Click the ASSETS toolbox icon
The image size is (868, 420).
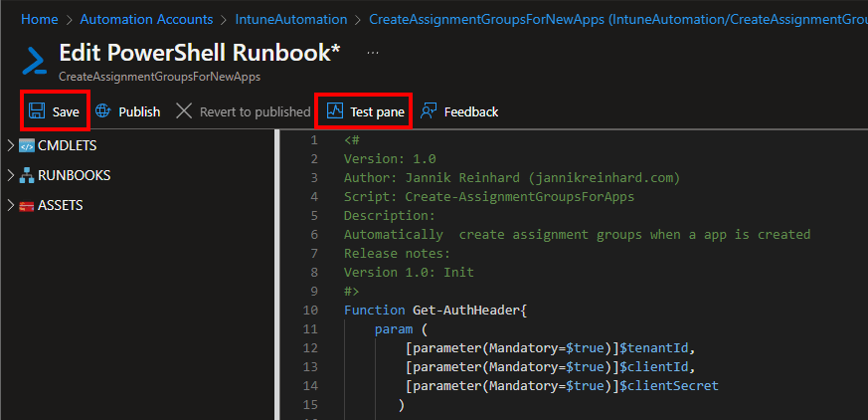point(26,206)
